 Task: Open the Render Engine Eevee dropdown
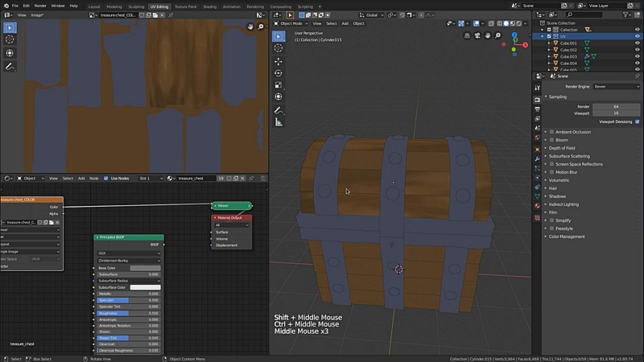point(616,87)
